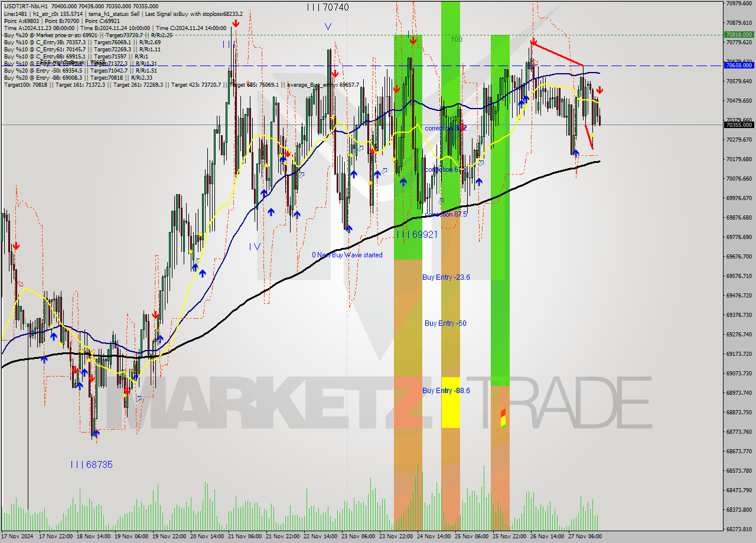Click the '100' level label
Viewport: 756px width, 543px height.
click(457, 40)
